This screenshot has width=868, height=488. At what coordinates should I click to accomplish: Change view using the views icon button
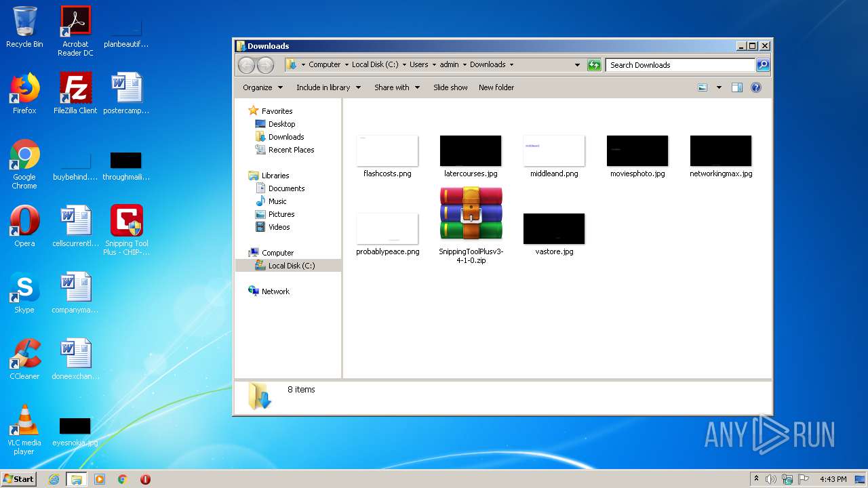pyautogui.click(x=703, y=87)
